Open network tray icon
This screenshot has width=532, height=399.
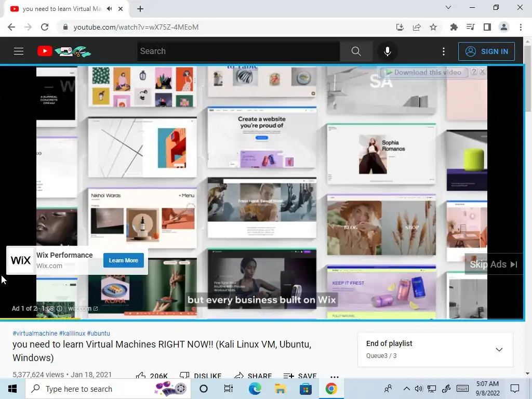click(x=432, y=389)
